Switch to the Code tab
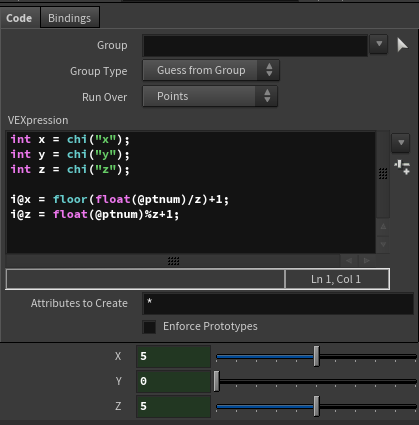 pyautogui.click(x=19, y=18)
